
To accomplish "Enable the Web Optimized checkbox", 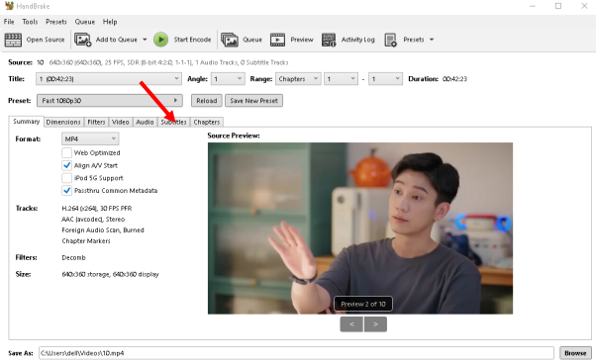I will click(66, 152).
